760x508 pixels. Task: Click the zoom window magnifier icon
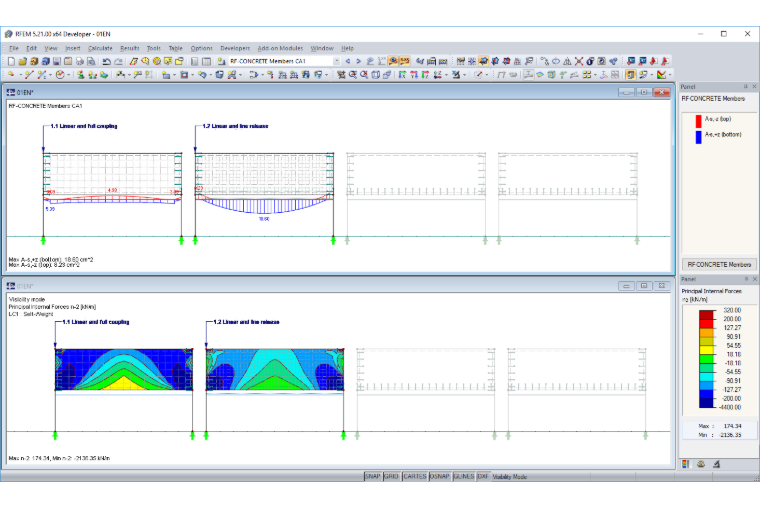(353, 75)
